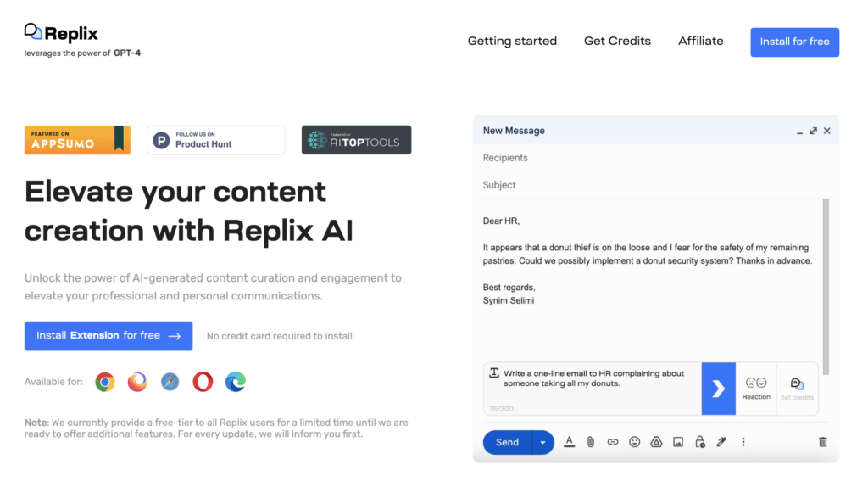The image size is (868, 487).
Task: Select the Firefox browser icon
Action: (x=137, y=382)
